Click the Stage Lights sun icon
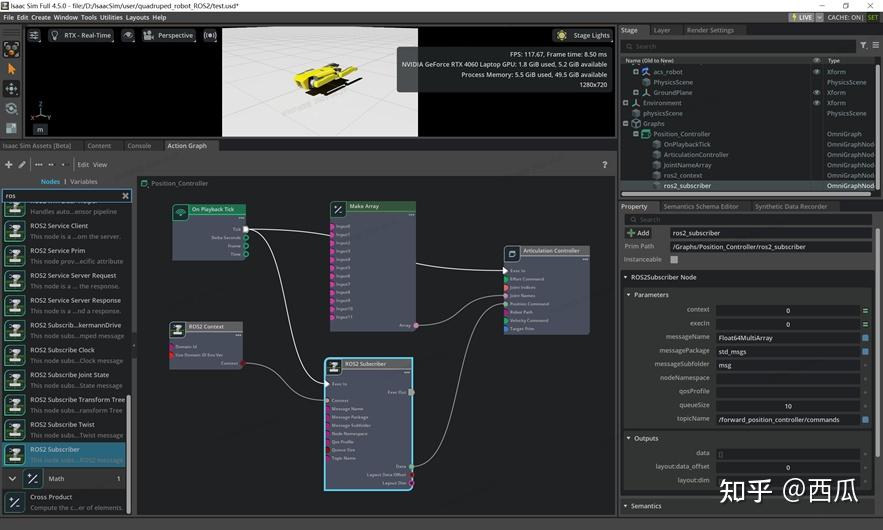 click(562, 35)
